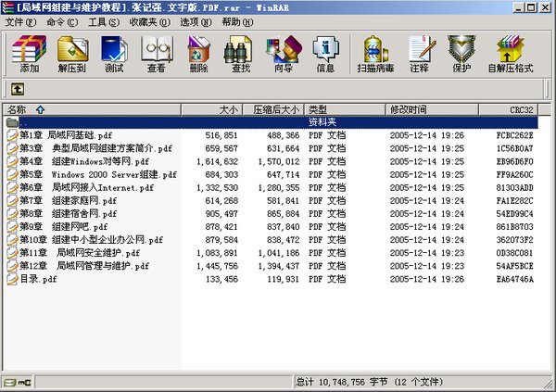Sort by 大小 column header
The height and width of the screenshot is (392, 556).
[211, 109]
